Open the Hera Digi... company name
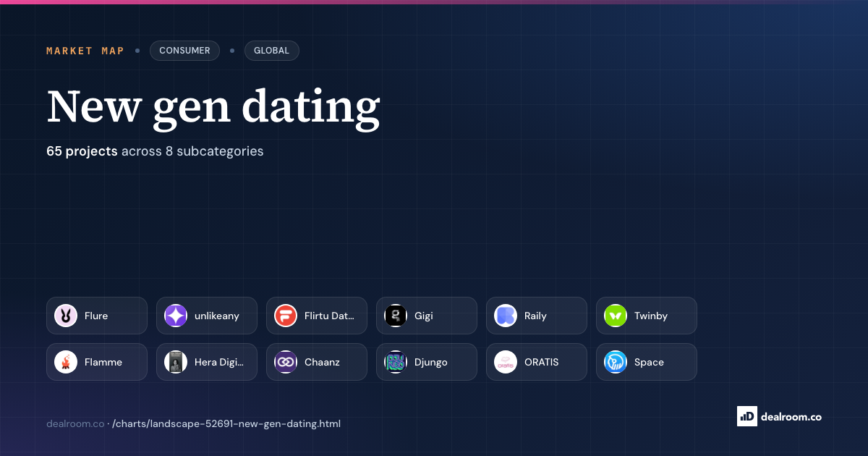This screenshot has height=456, width=868. pyautogui.click(x=219, y=362)
